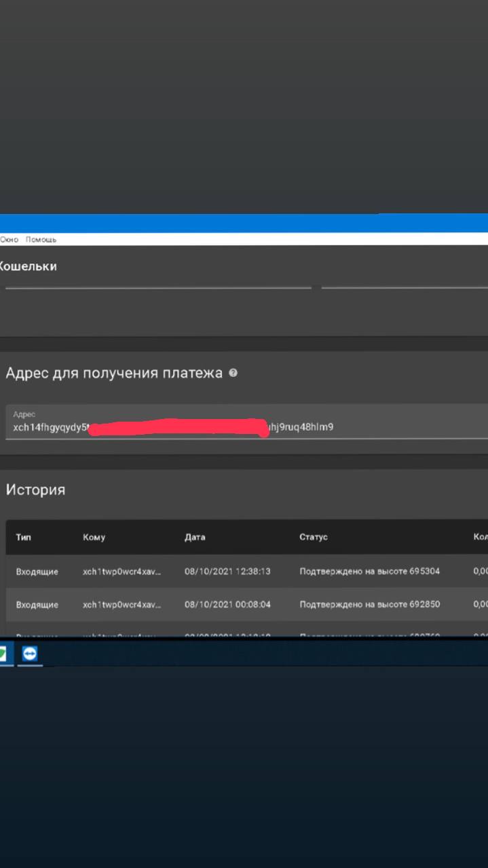
Task: Click the Кошельки heading
Action: point(28,267)
